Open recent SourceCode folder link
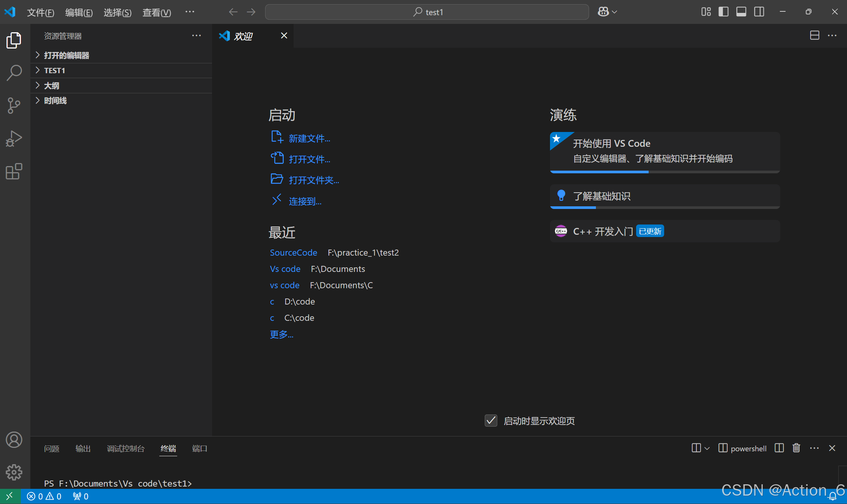Image resolution: width=847 pixels, height=504 pixels. [x=293, y=253]
